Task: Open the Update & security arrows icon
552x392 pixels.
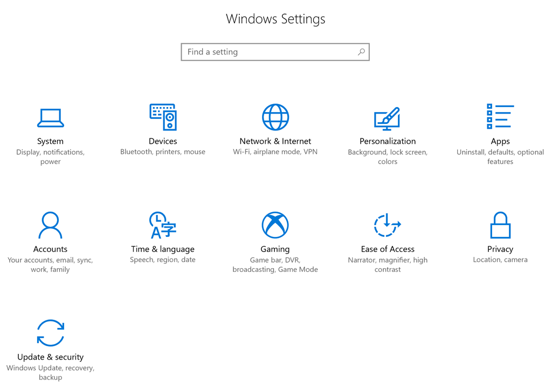Action: [50, 333]
